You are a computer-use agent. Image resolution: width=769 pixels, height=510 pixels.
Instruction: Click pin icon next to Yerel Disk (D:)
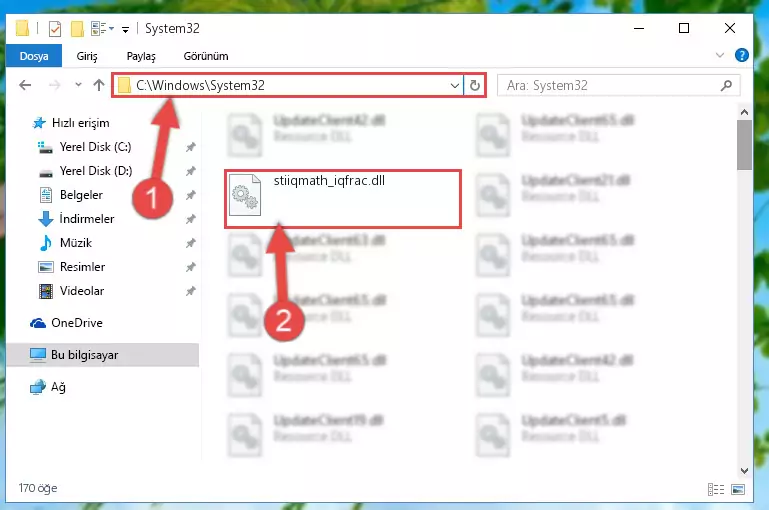(x=190, y=171)
